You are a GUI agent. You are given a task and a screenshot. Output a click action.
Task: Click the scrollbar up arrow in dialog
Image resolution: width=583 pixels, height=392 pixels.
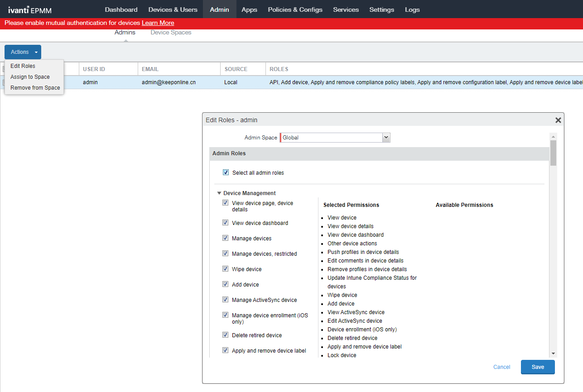553,137
